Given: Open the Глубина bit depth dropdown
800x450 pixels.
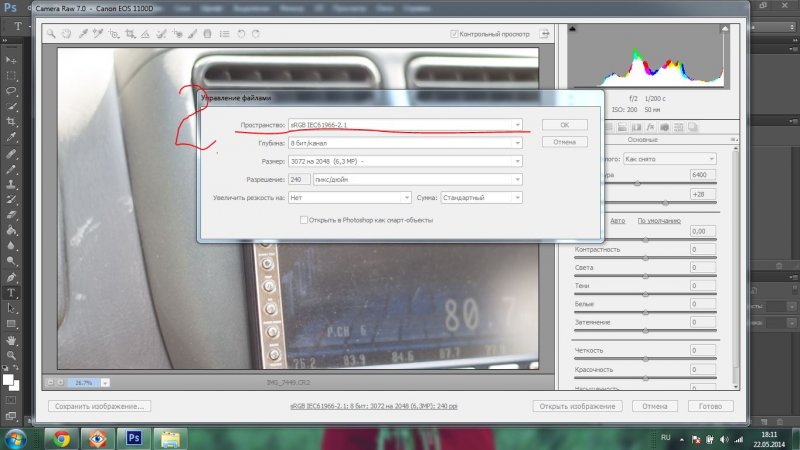Looking at the screenshot, I should 405,143.
